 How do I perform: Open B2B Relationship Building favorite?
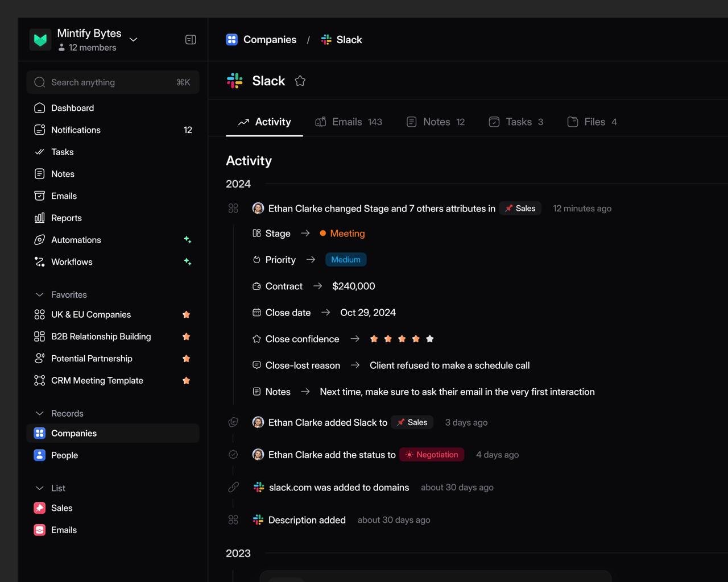point(113,336)
